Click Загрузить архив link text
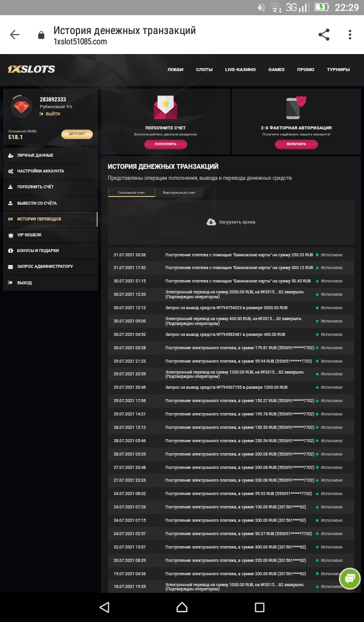This screenshot has height=622, width=364. click(237, 222)
